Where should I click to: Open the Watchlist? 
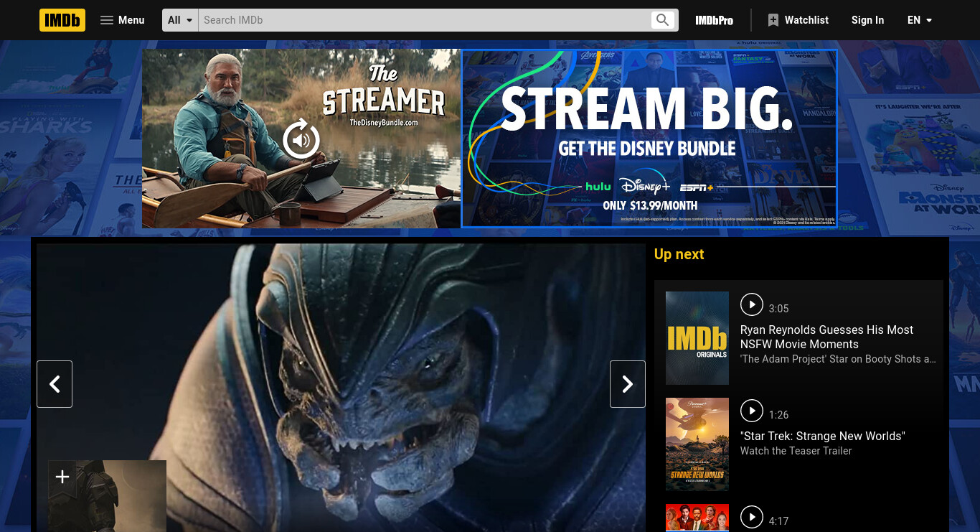click(x=798, y=20)
